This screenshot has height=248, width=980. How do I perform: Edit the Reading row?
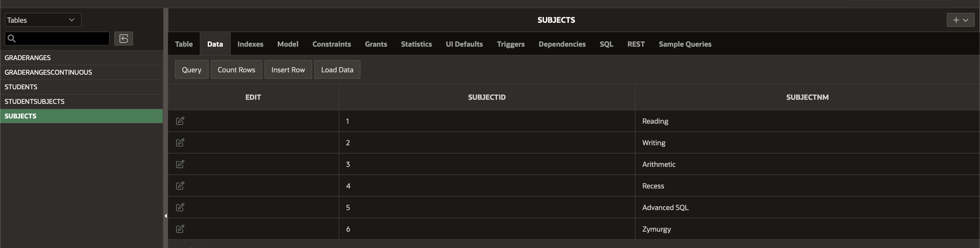click(x=180, y=121)
